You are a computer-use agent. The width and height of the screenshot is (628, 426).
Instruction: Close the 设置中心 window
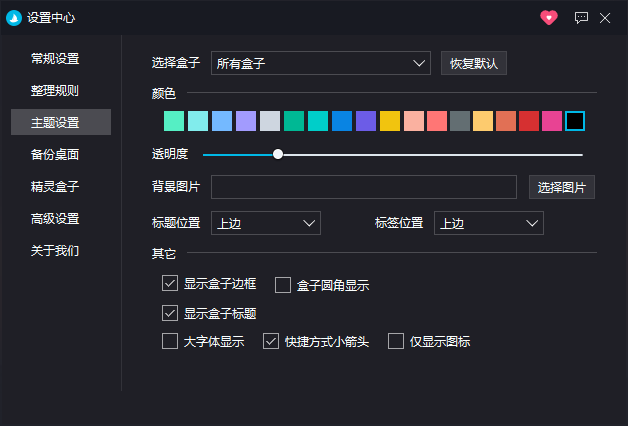tap(605, 18)
